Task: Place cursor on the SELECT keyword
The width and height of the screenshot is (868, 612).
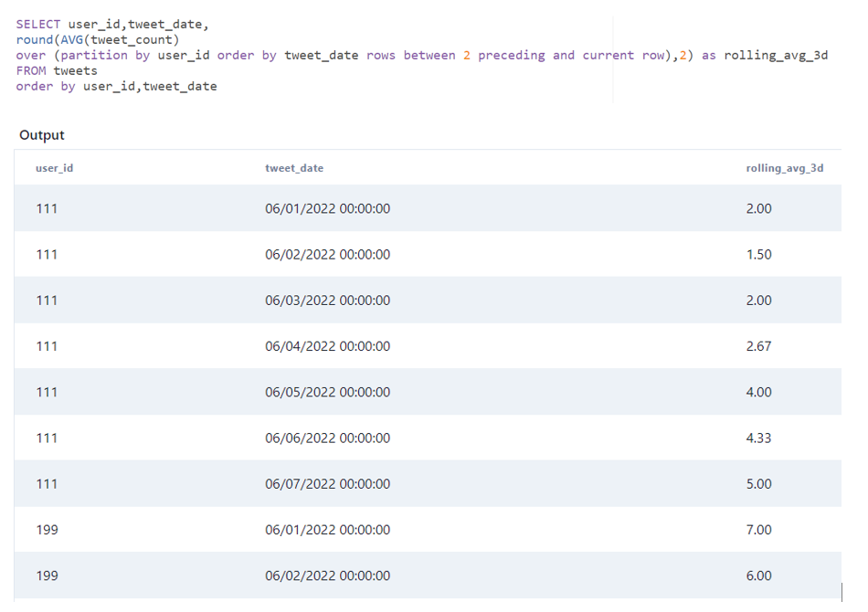Action: click(x=38, y=24)
